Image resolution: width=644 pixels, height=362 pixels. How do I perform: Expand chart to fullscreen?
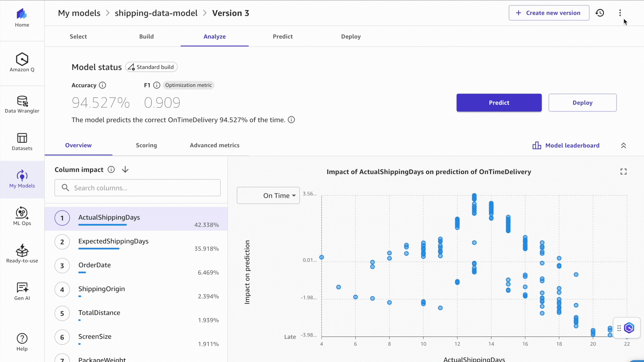pos(623,172)
